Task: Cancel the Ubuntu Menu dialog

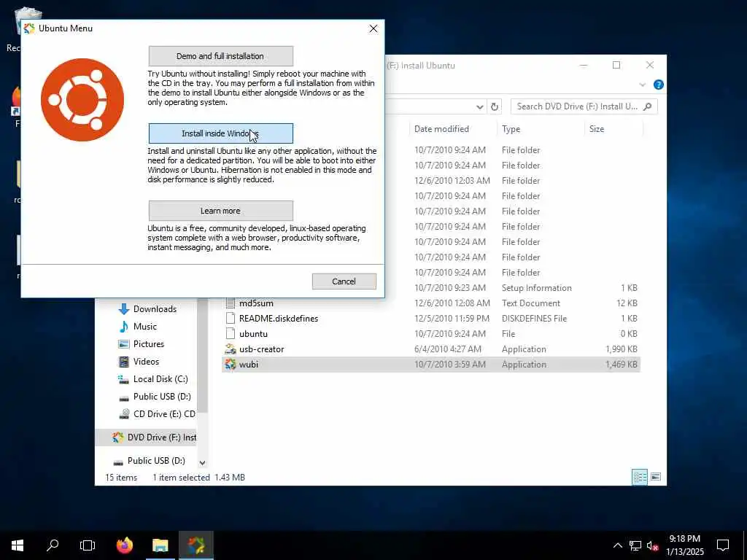Action: click(344, 281)
